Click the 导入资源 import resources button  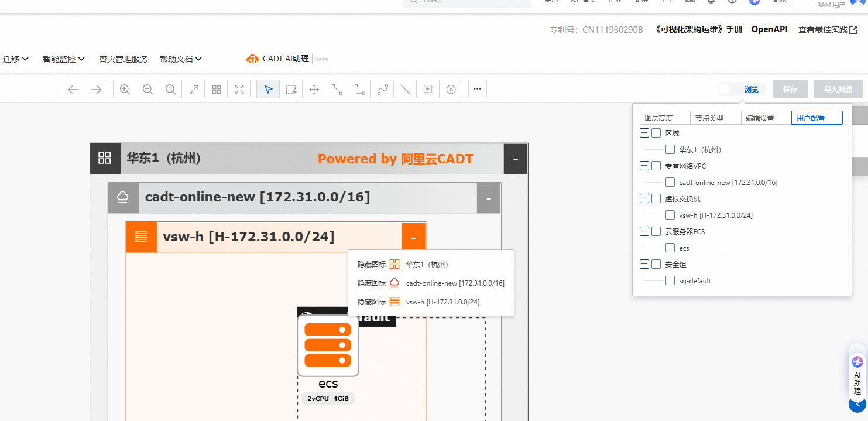838,89
